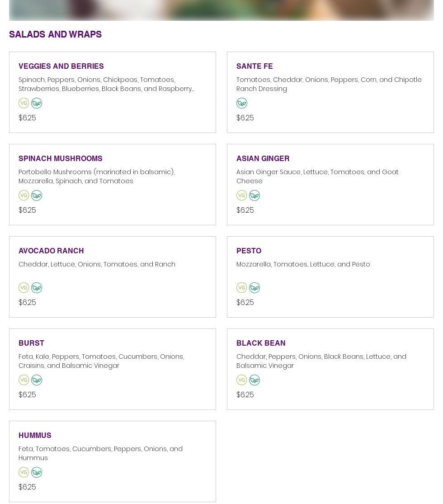
Task: Click the VG icon under Asian Ginger
Action: tap(242, 195)
